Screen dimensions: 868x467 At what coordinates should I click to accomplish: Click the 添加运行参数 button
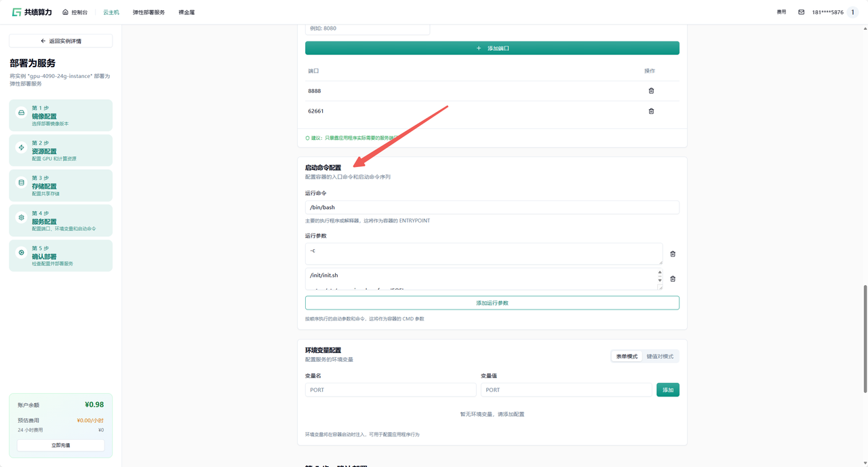click(x=492, y=303)
